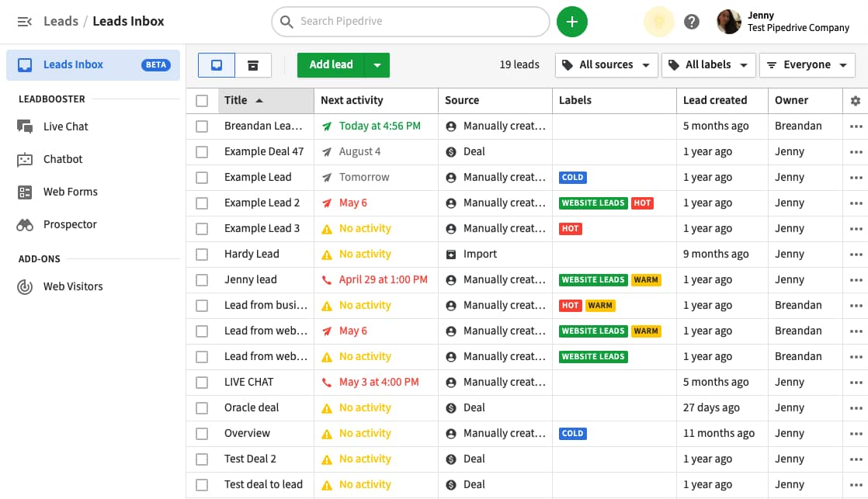Open Live Chat in the sidebar
The width and height of the screenshot is (868, 499).
tap(65, 126)
